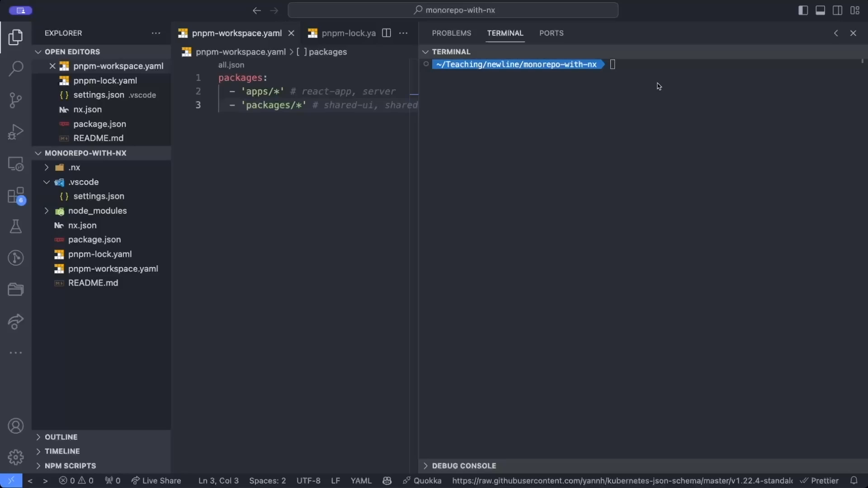Viewport: 868px width, 488px height.
Task: Open Remote Explorer view
Action: point(16,164)
